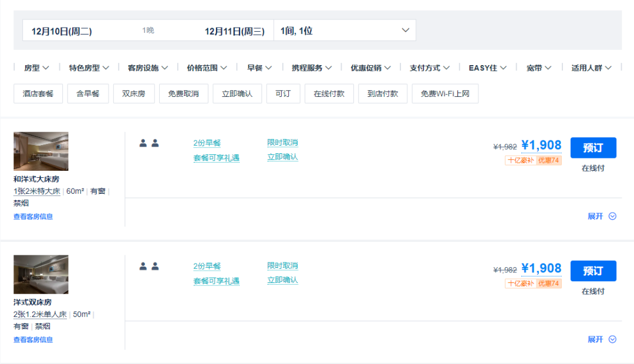Screen dimensions: 634x364
Task: Select the 免费Wi-Fi上网 filter chip
Action: (x=445, y=93)
